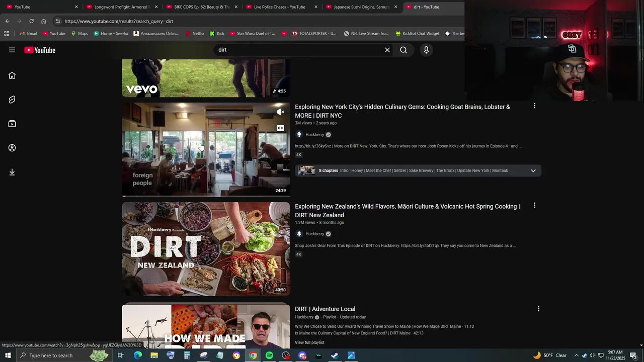This screenshot has height=362, width=644.
Task: Close the Japanese Sushi Origins tab
Action: click(395, 7)
